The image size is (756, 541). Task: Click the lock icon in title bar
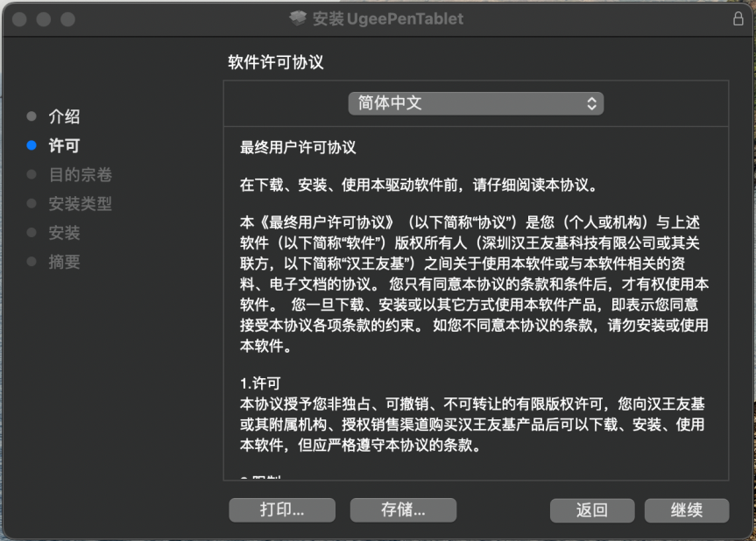738,18
